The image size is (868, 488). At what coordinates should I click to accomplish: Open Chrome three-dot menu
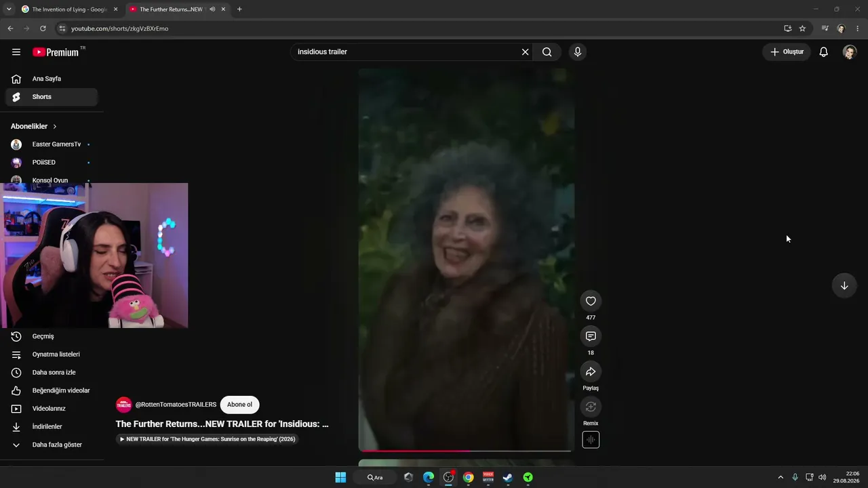tap(857, 28)
